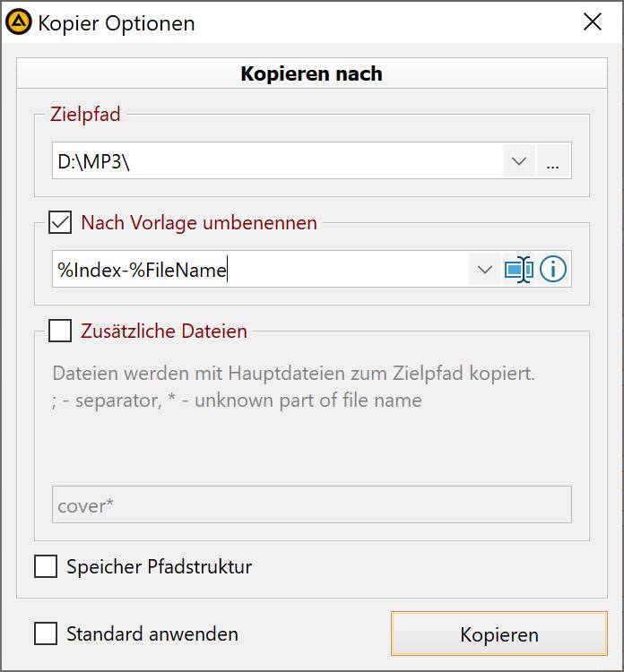Close the Kopier Optionen dialog
This screenshot has height=672, width=624.
(x=593, y=22)
